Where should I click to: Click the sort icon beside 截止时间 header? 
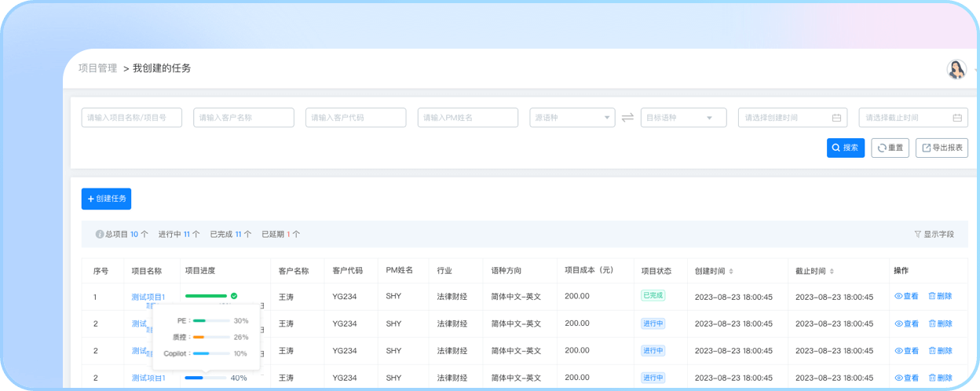(832, 272)
